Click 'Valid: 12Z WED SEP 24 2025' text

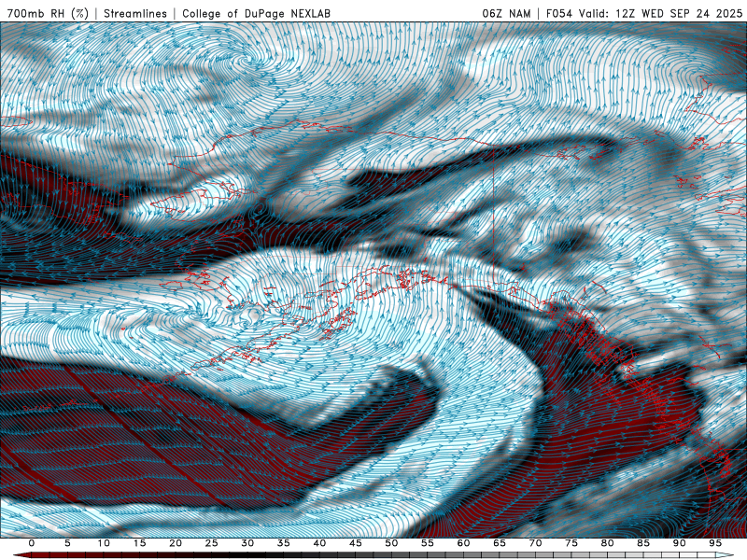point(660,13)
